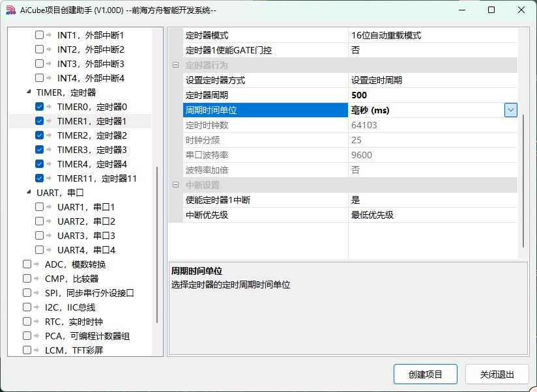Select the TIMER4，定时器4 tree item
The width and height of the screenshot is (537, 392).
click(x=92, y=164)
